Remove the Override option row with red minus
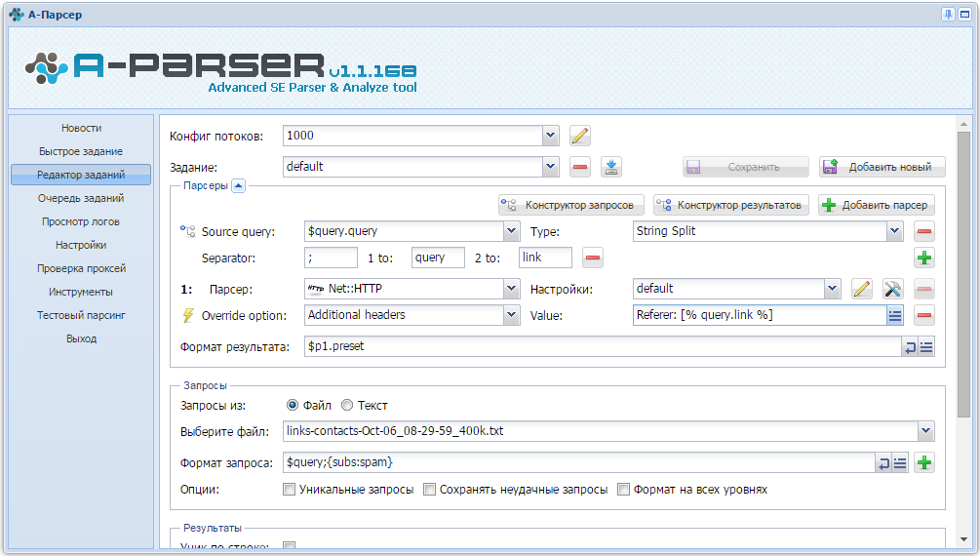Image resolution: width=980 pixels, height=556 pixels. point(924,315)
